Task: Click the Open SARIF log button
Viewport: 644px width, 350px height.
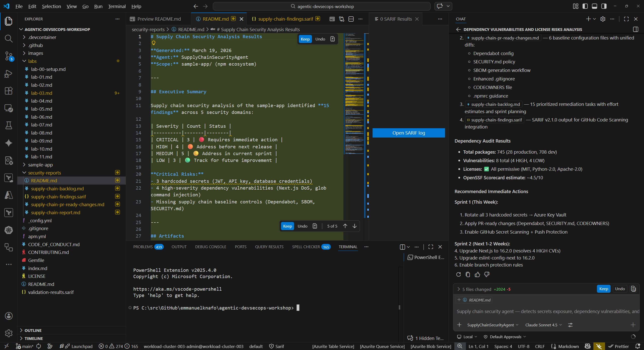Action: point(409,133)
